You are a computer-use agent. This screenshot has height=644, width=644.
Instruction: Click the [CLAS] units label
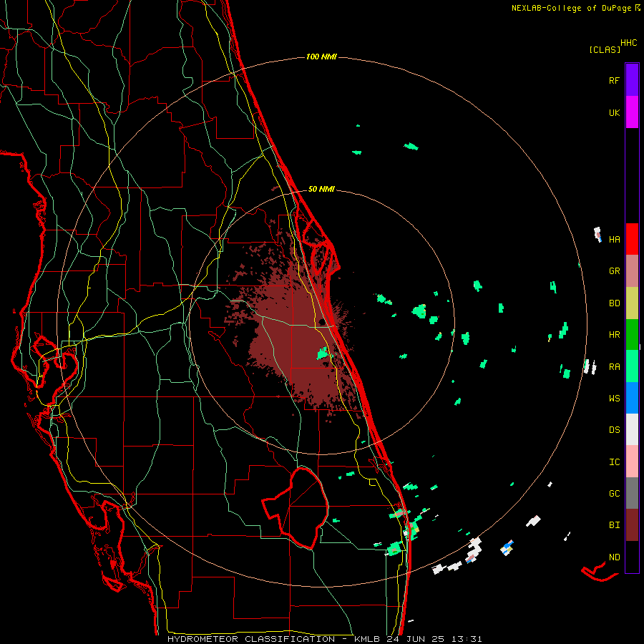tap(605, 50)
